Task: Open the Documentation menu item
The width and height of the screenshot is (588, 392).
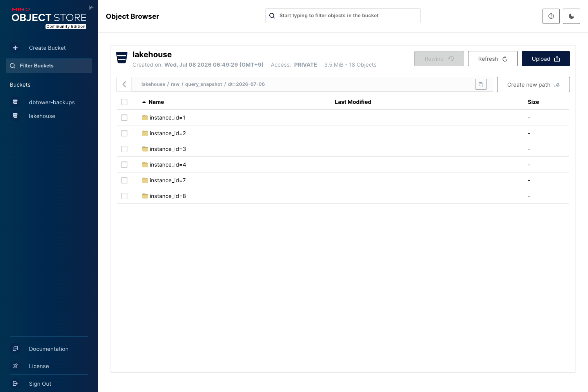Action: tap(49, 349)
